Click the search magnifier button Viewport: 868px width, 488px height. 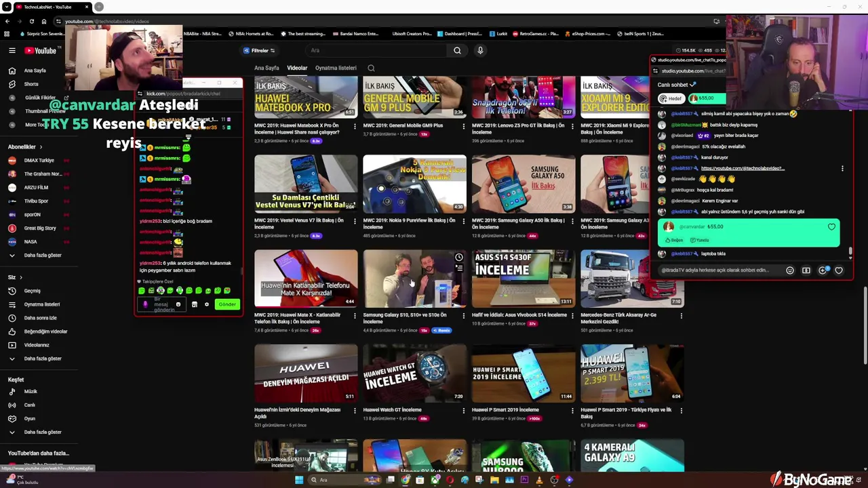point(457,50)
